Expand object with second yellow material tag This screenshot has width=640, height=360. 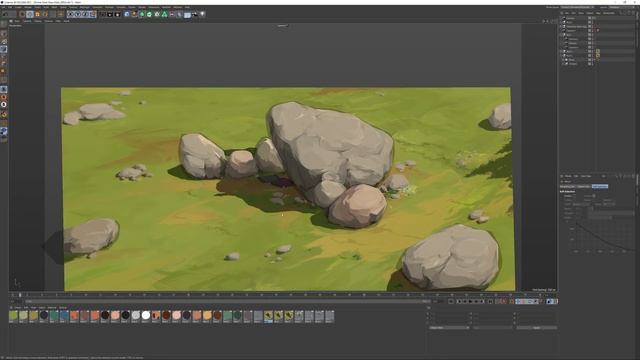coord(561,55)
